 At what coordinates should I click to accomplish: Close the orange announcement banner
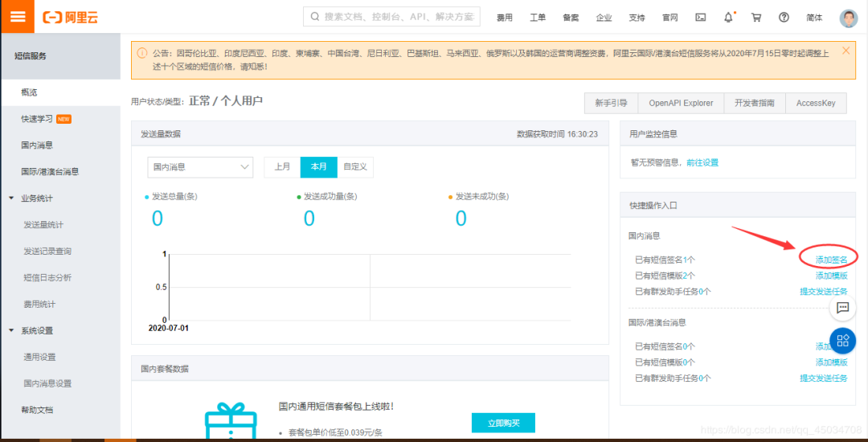[845, 51]
